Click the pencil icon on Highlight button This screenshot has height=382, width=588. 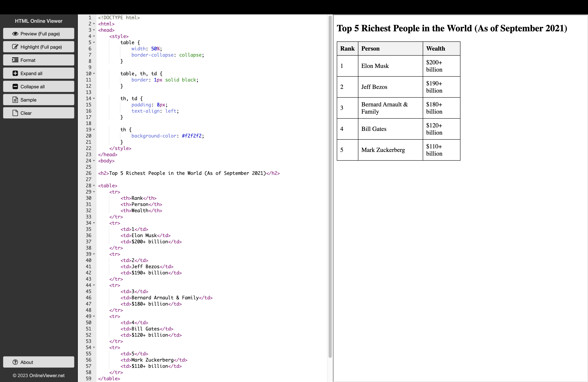15,47
